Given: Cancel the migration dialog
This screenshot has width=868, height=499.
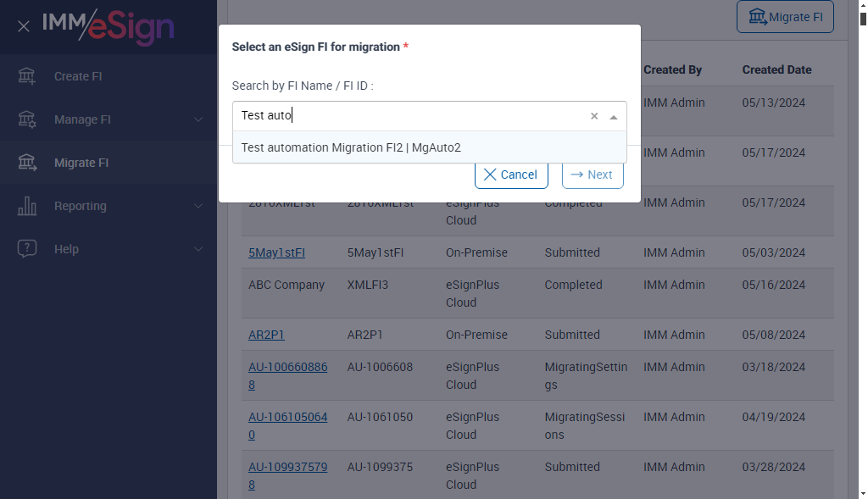Looking at the screenshot, I should click(x=511, y=175).
